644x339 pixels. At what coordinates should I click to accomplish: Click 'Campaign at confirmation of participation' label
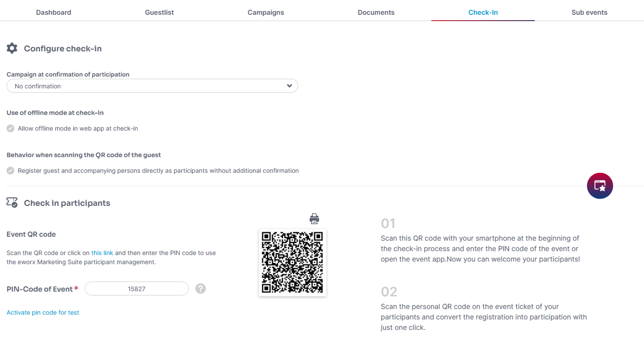(x=68, y=75)
